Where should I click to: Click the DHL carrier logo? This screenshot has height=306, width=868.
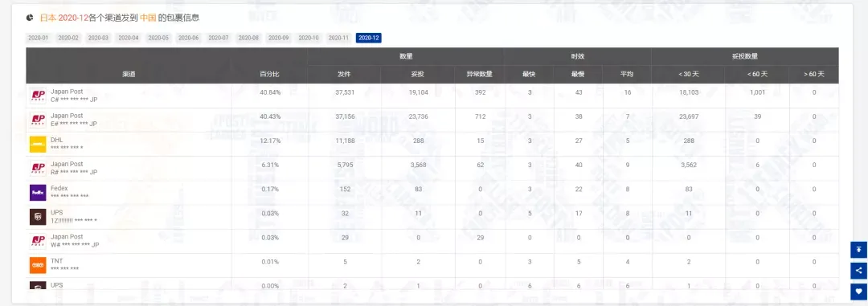[38, 145]
